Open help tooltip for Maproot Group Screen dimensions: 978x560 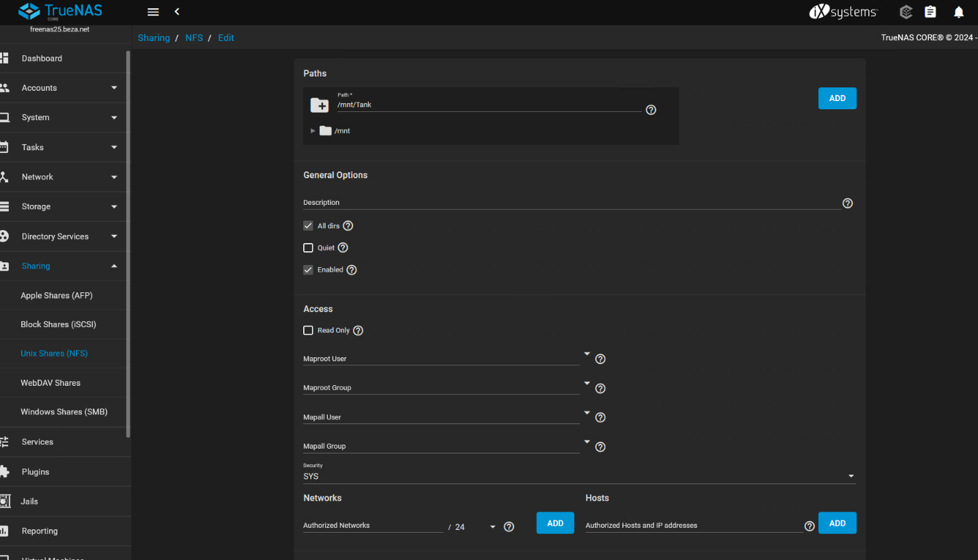[x=600, y=389]
